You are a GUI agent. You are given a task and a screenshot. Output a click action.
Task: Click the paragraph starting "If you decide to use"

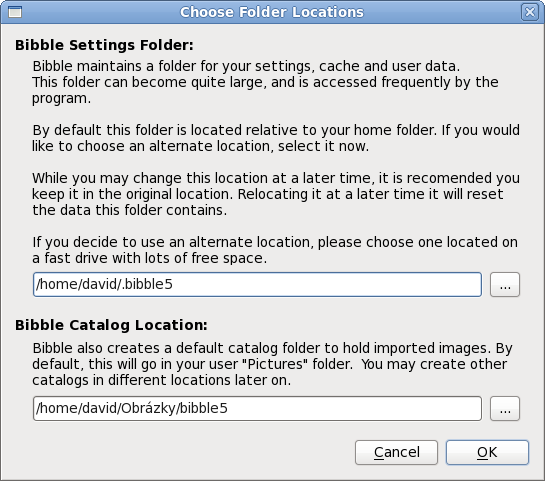tap(275, 250)
